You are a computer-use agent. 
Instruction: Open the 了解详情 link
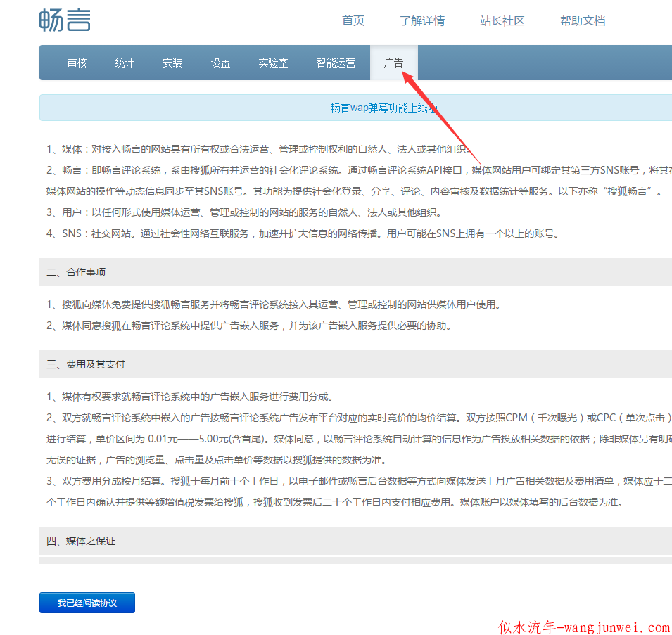pyautogui.click(x=422, y=20)
